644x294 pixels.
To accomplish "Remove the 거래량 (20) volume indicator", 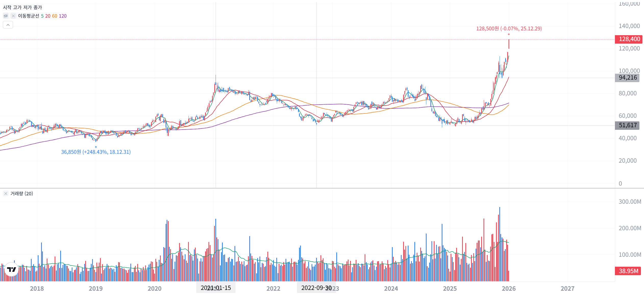I will [6, 194].
